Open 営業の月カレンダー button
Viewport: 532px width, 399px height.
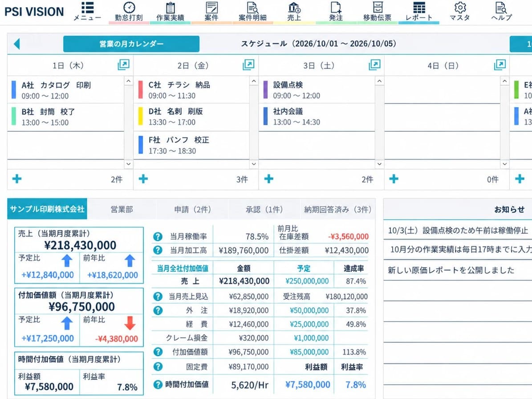pos(131,44)
